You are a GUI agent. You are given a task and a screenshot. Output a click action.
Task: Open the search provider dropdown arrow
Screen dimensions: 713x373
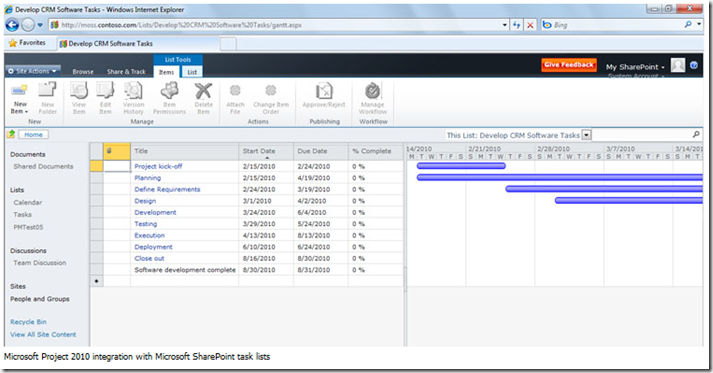click(x=699, y=25)
